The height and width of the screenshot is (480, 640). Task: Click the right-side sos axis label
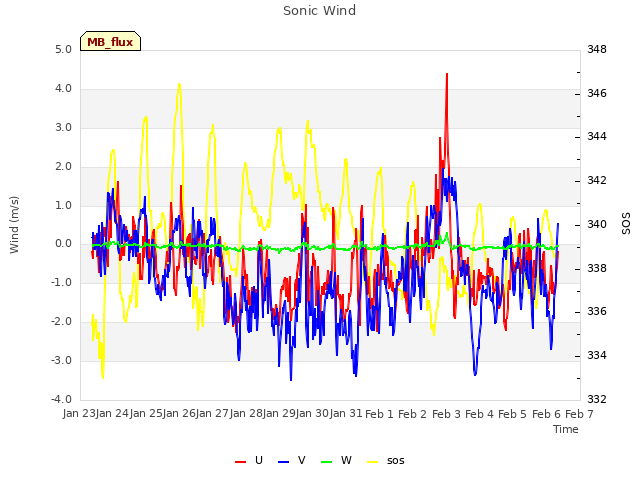pyautogui.click(x=626, y=224)
